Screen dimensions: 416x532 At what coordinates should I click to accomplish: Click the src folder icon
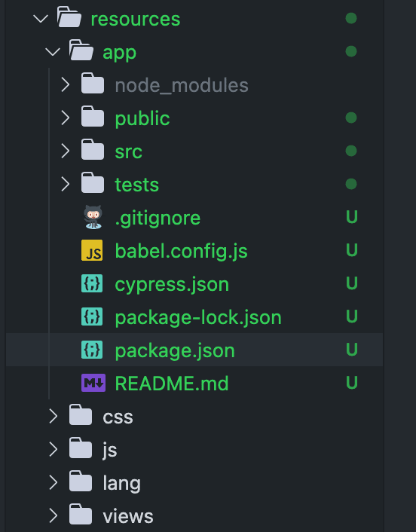[x=93, y=149]
